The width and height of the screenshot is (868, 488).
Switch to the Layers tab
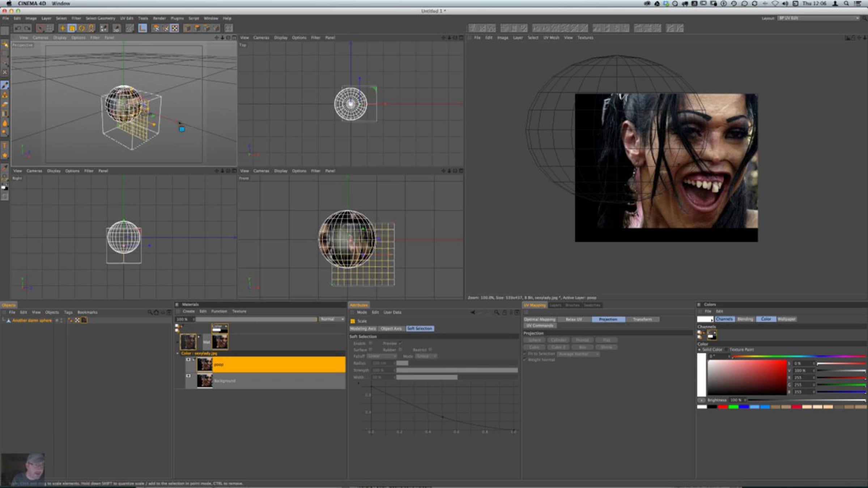556,305
